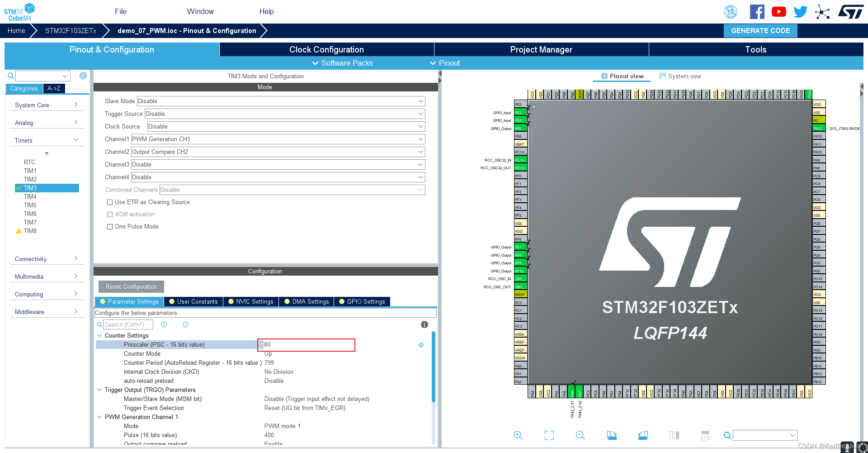
Task: Click the GENERATE CODE button
Action: (x=760, y=31)
